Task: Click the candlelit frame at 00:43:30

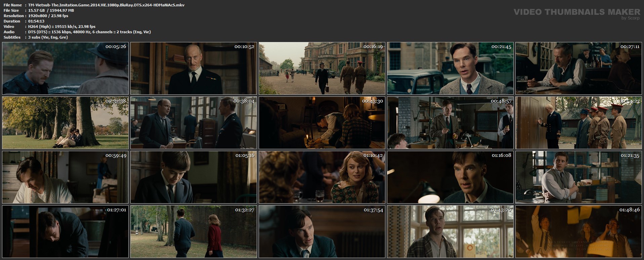Action: click(322, 123)
